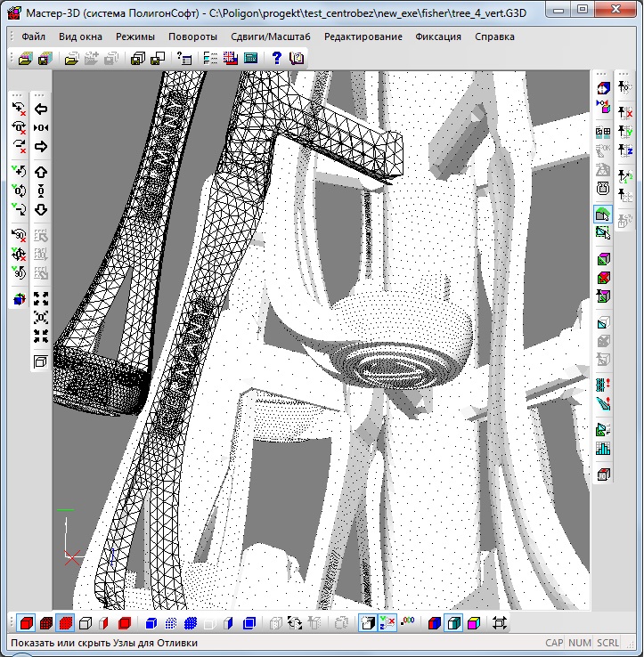The width and height of the screenshot is (644, 657).
Task: Click the four outward arrows zoom icon
Action: coord(41,299)
